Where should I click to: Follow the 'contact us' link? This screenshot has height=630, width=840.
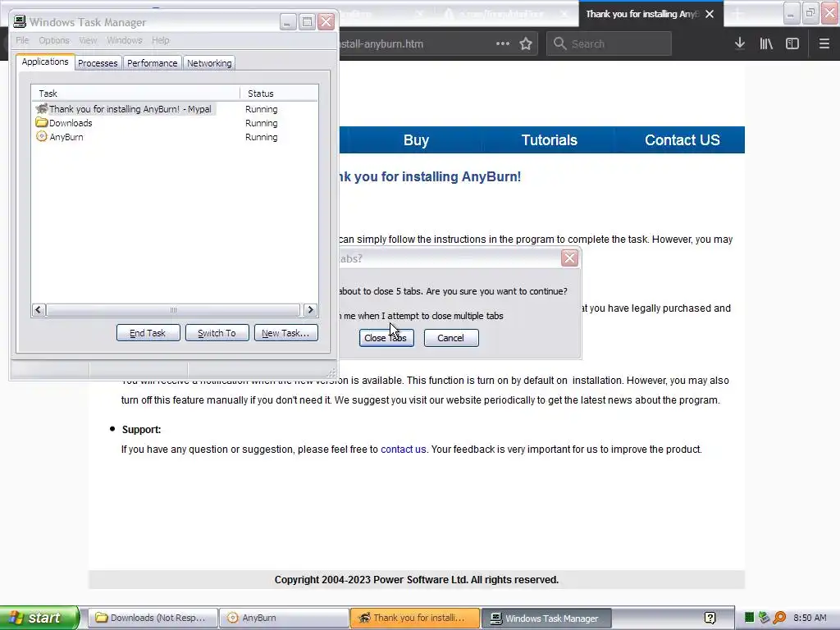[x=404, y=450]
